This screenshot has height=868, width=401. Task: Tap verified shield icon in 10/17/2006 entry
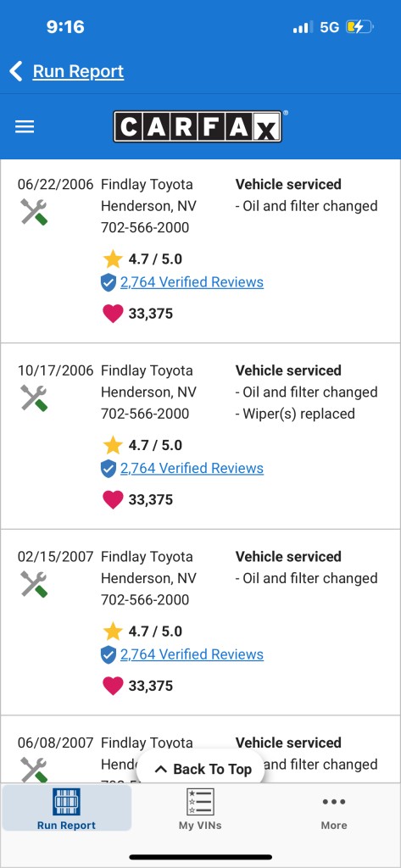tap(109, 468)
